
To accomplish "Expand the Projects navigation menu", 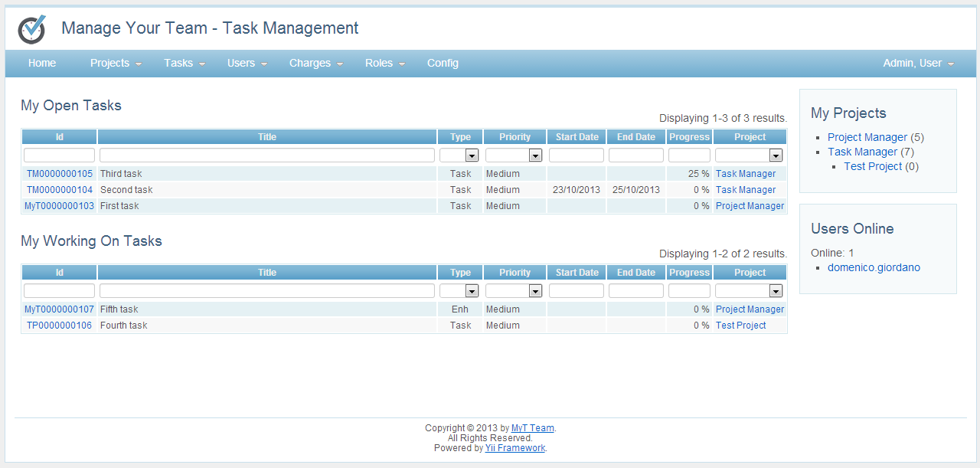I will tap(110, 63).
